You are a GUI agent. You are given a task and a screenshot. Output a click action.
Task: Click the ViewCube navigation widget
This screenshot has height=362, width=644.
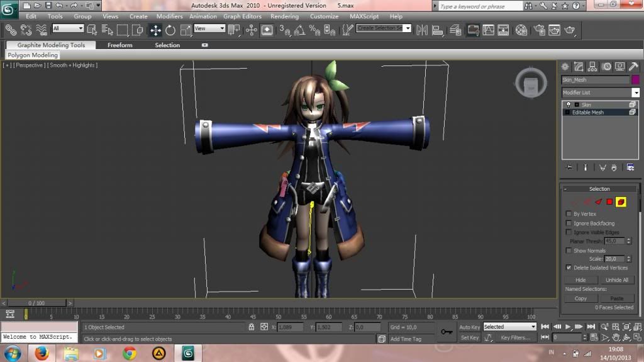coord(531,84)
